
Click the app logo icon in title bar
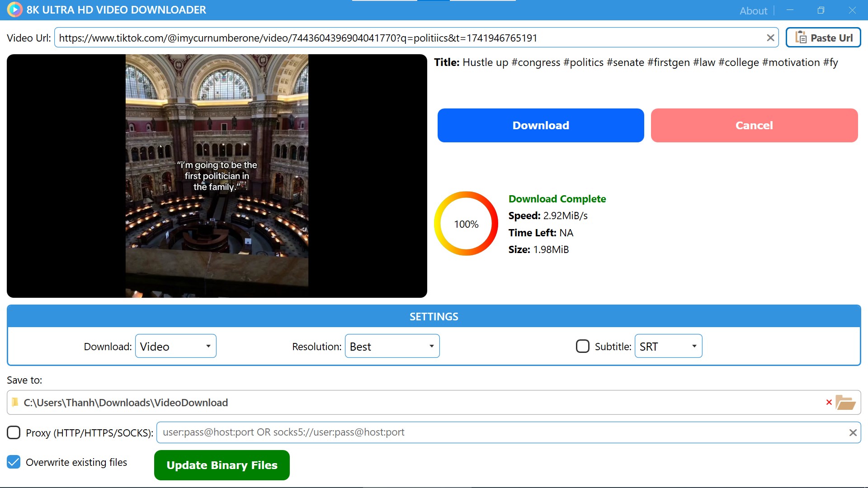(x=14, y=9)
